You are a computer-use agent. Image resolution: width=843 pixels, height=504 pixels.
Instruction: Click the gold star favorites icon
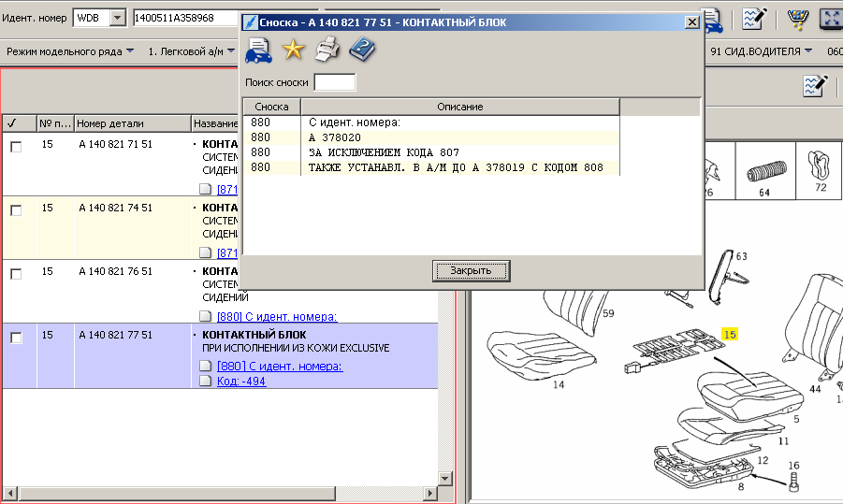[x=293, y=50]
